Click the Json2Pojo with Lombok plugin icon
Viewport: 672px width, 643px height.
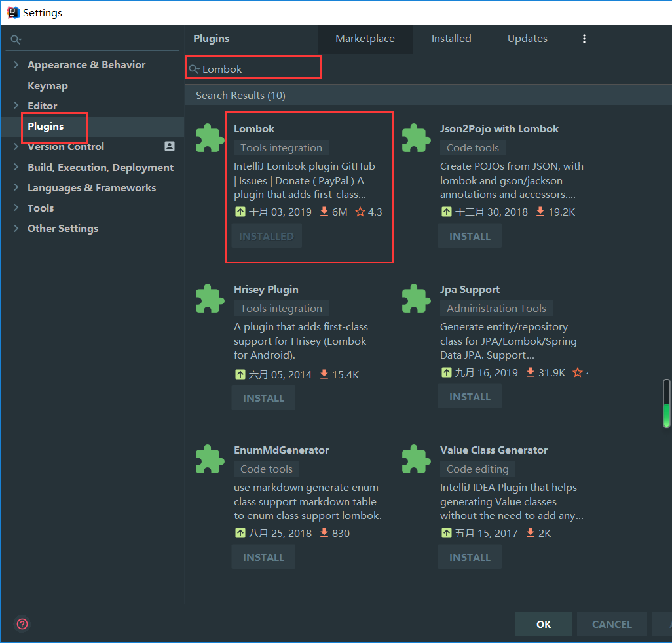(416, 138)
